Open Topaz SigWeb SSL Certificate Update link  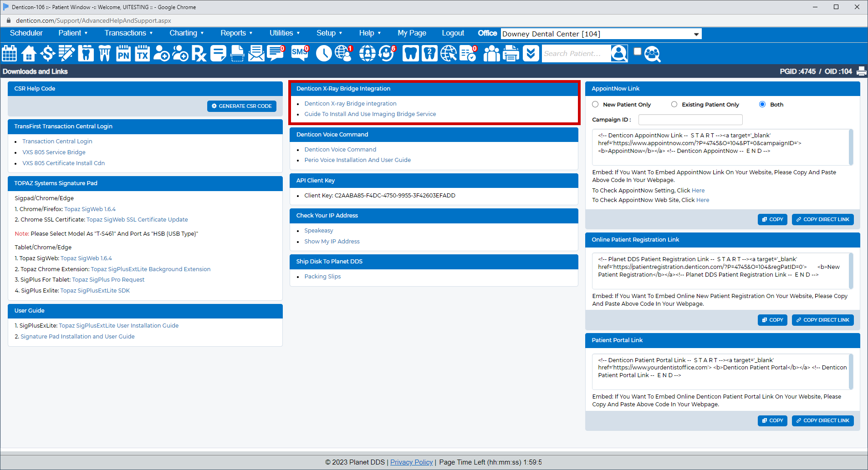137,219
